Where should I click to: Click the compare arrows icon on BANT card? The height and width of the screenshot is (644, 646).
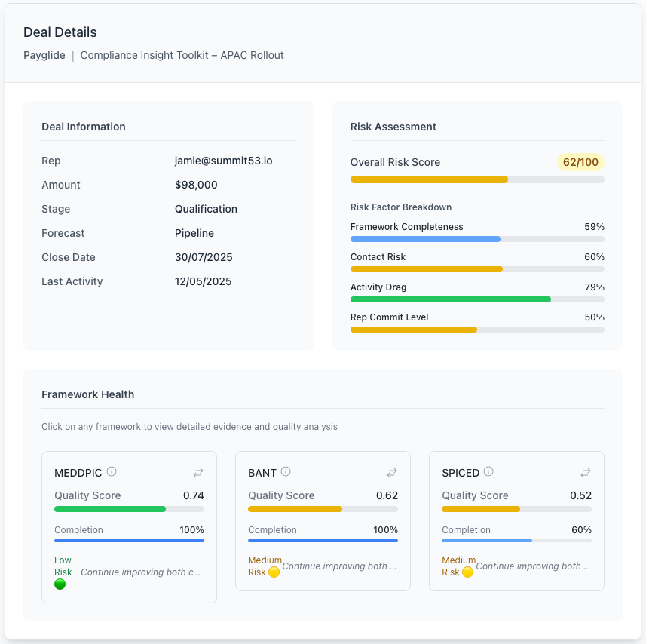coord(391,473)
